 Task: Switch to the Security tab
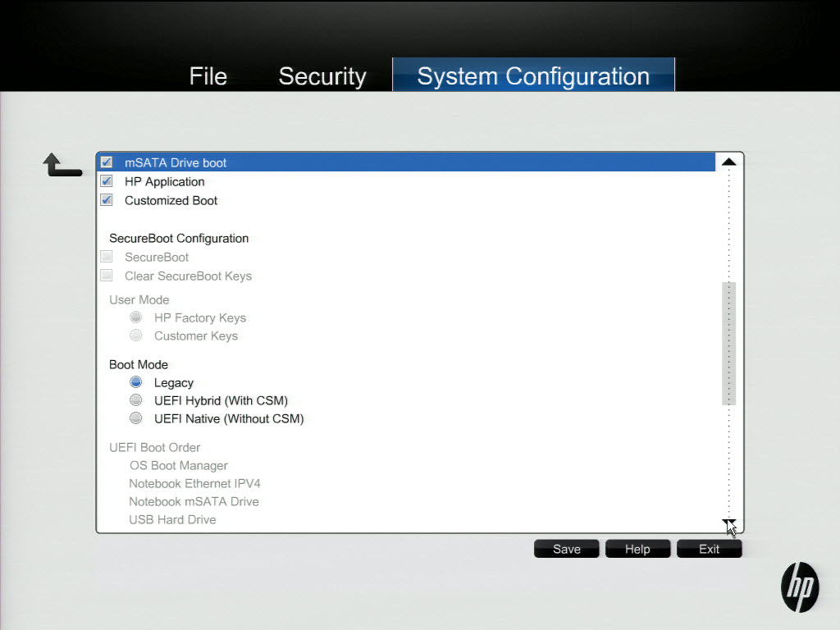tap(322, 76)
